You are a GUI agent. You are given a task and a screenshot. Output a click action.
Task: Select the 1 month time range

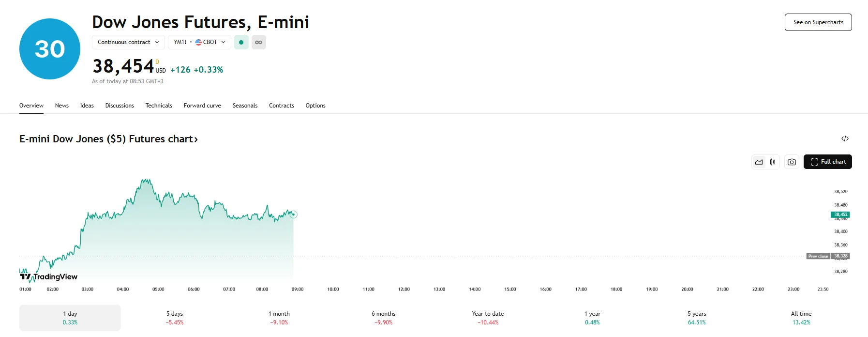point(279,318)
